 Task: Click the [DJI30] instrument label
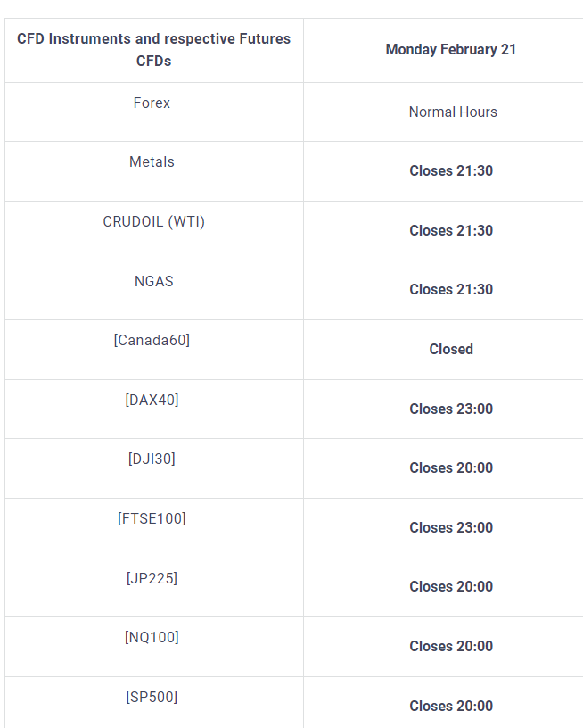click(x=152, y=459)
